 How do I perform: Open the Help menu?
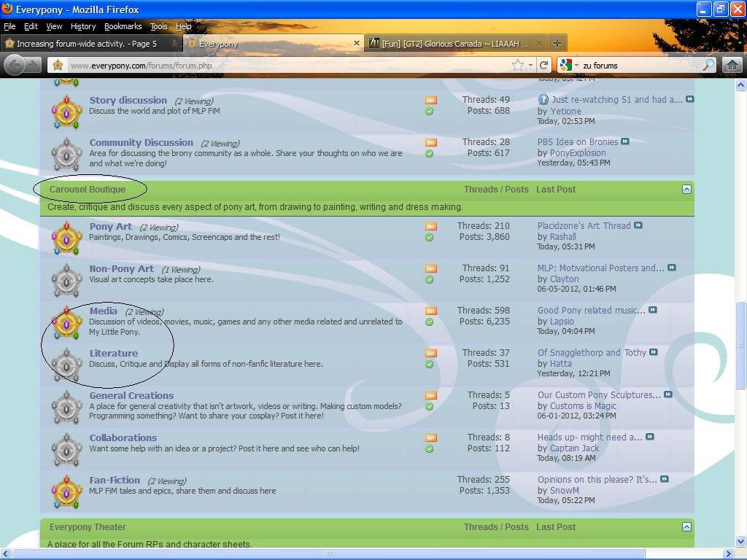(183, 27)
